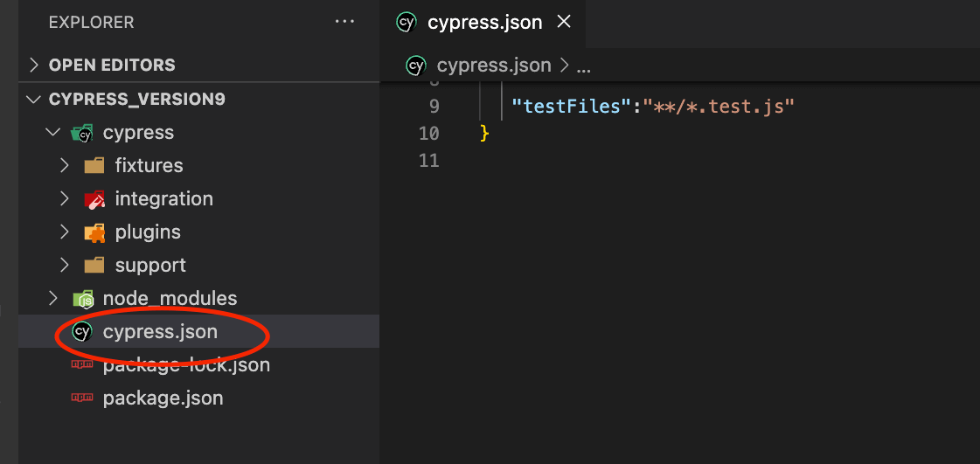Open Explorer more actions ellipsis menu
Viewport: 980px width, 464px height.
(344, 22)
